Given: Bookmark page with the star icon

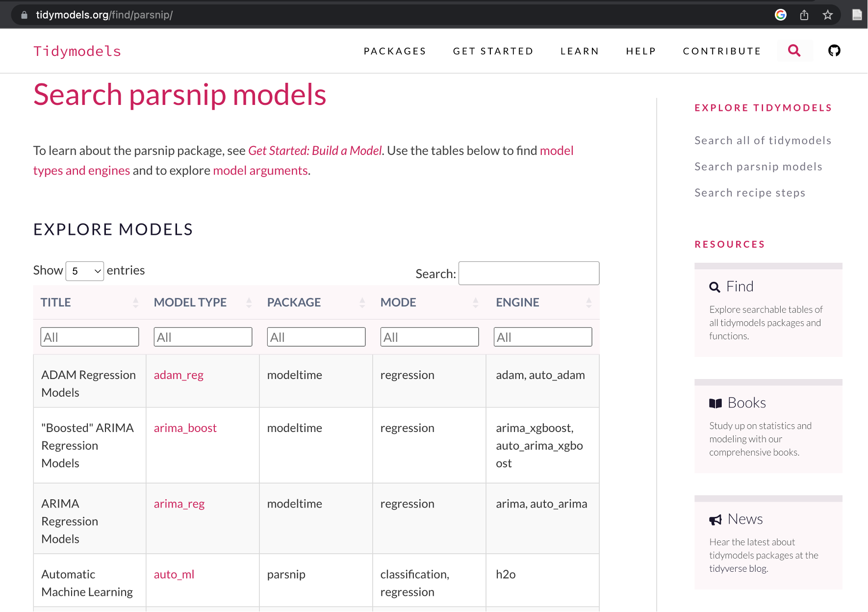Looking at the screenshot, I should (x=828, y=15).
